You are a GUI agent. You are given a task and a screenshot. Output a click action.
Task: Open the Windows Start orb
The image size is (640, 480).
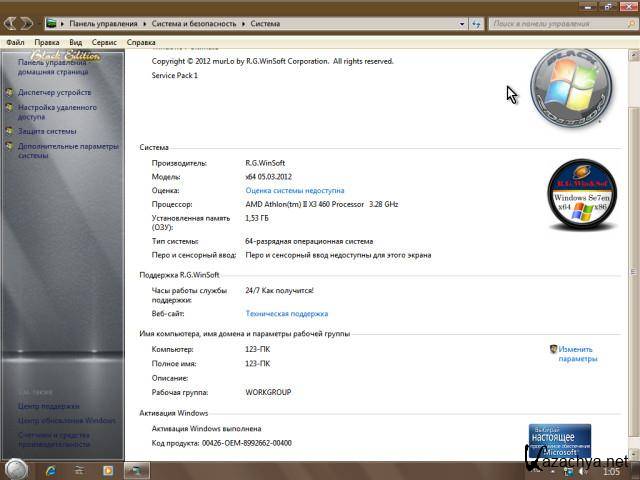point(17,468)
